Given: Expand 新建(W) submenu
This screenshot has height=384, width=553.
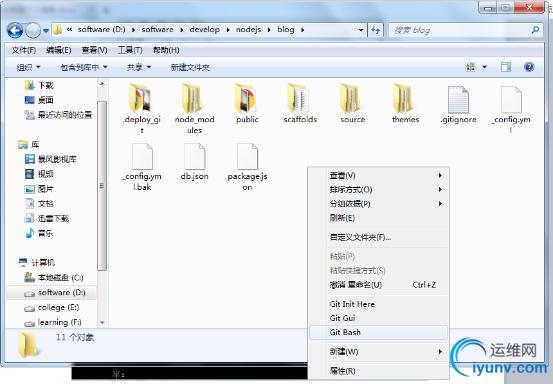Looking at the screenshot, I should pos(378,352).
